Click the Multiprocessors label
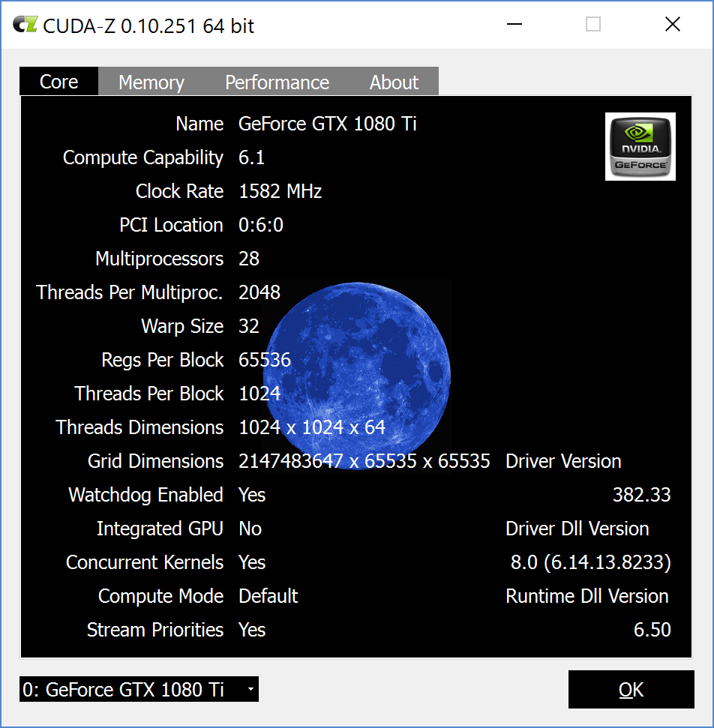714x728 pixels. pos(159,259)
